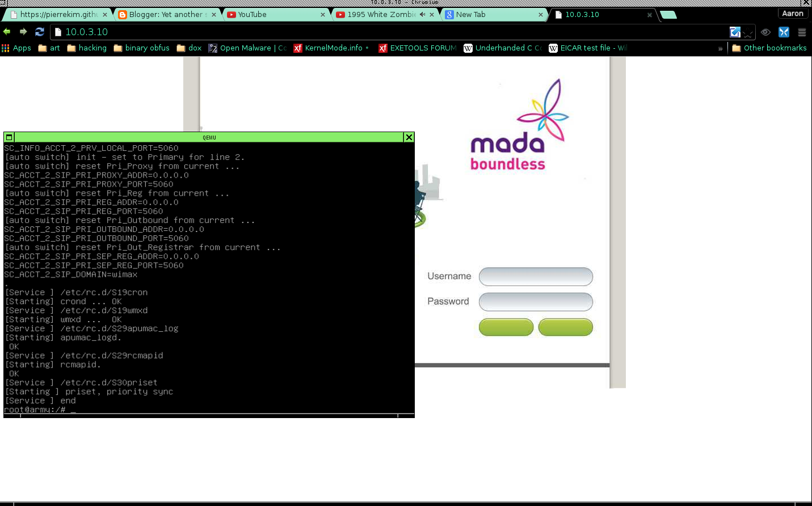Click the page info icon beside the URL

58,32
